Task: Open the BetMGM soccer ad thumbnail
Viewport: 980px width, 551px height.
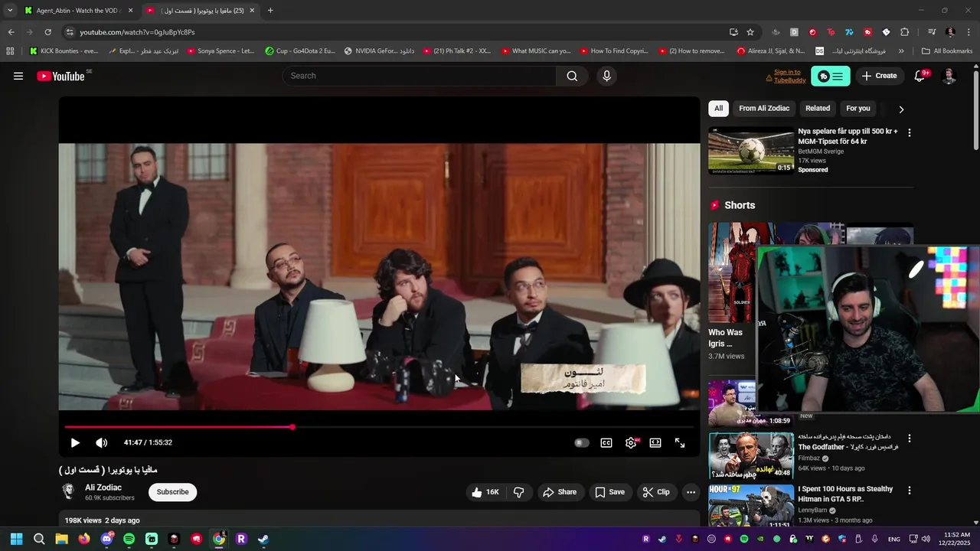Action: 751,151
